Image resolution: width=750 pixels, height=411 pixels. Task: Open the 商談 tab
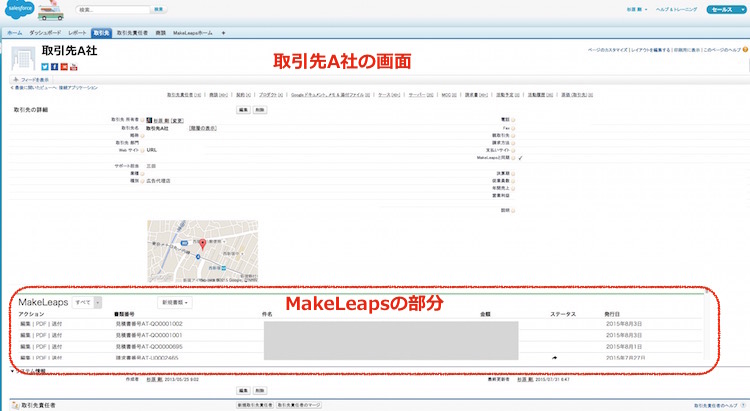pos(161,33)
